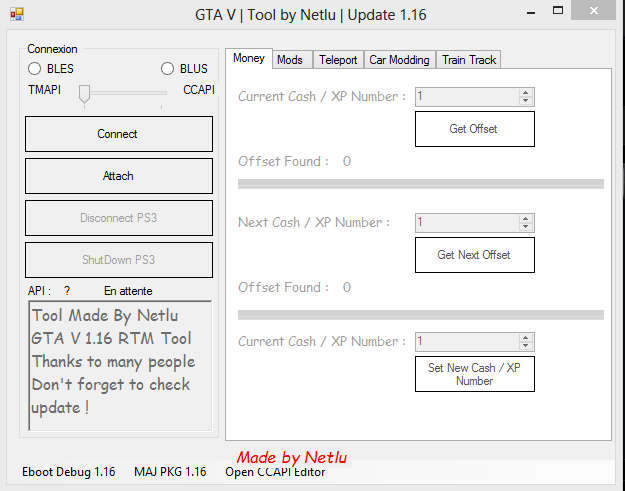Open the Train Track tab
The width and height of the screenshot is (625, 491).
[x=469, y=60]
